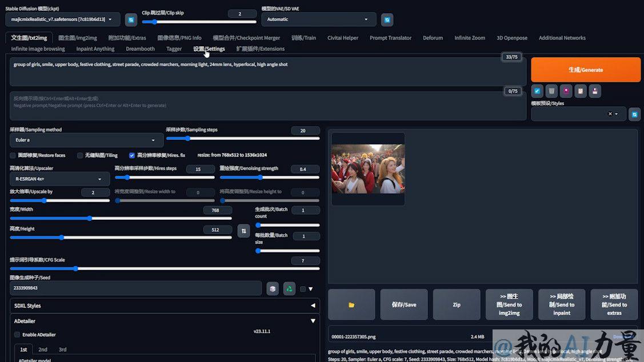Clear selected styles with the X
The image size is (644, 362).
(610, 114)
